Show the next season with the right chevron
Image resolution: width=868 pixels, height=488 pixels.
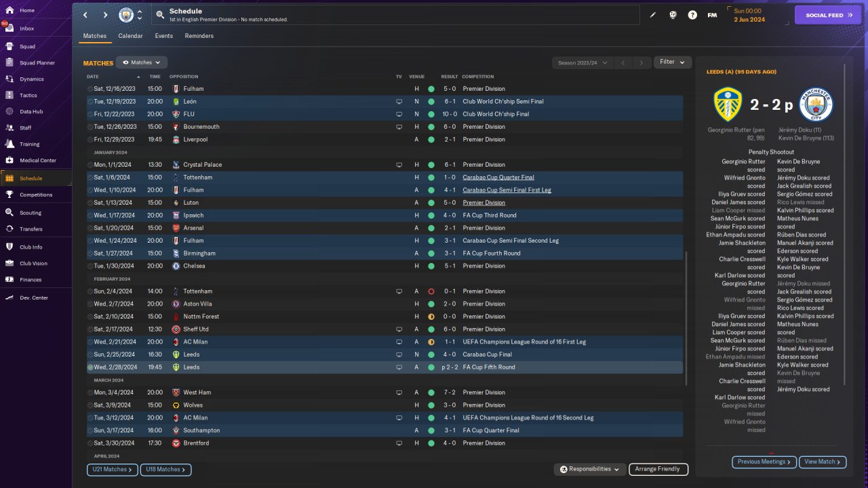[x=642, y=63]
